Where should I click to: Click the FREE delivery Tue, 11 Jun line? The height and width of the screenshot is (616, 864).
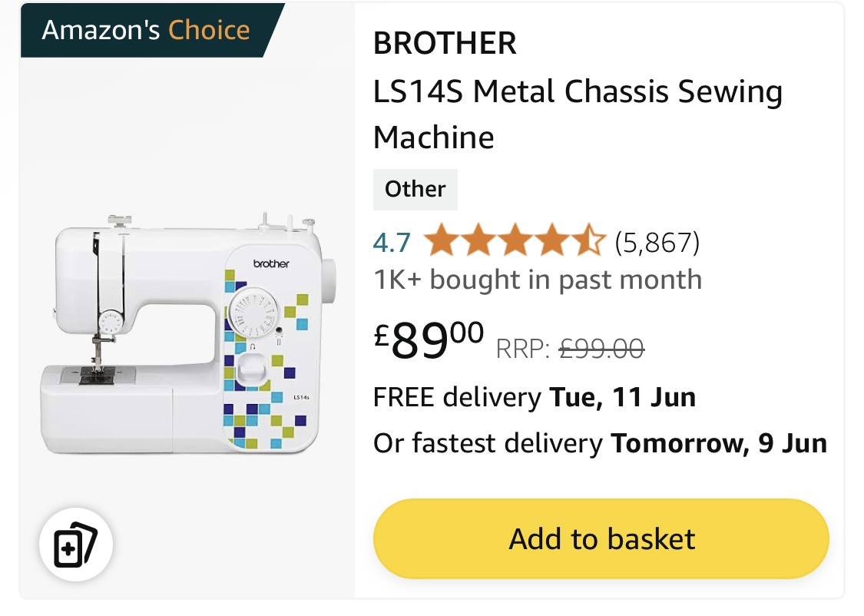coord(534,397)
